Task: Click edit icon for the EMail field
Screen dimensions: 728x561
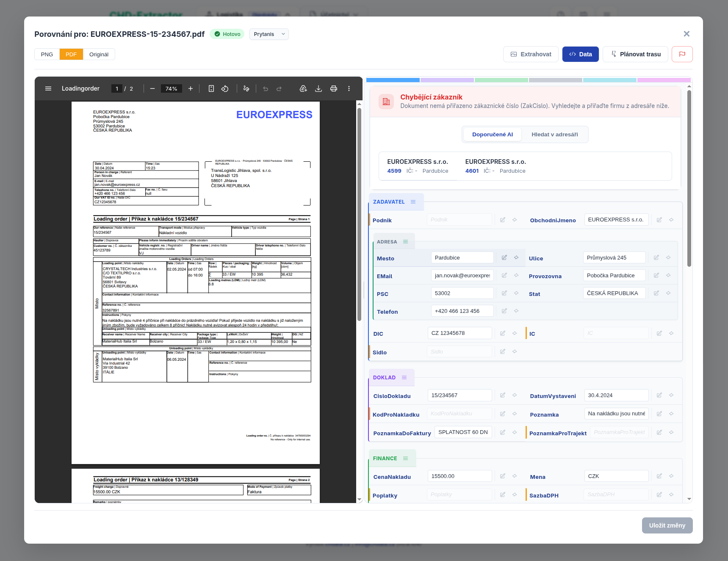Action: (x=504, y=275)
